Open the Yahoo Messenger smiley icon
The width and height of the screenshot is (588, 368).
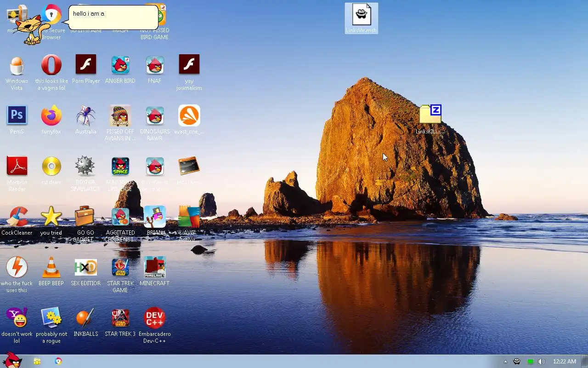coord(17,318)
